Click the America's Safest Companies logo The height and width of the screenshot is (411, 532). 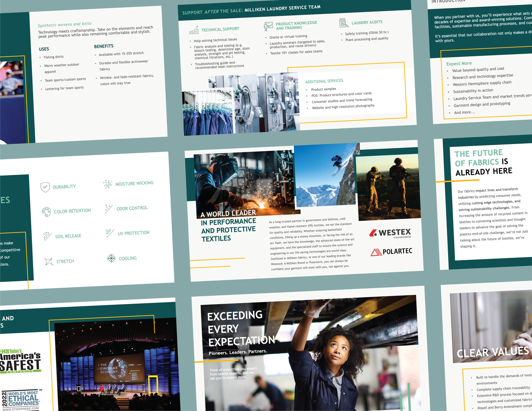(20, 361)
